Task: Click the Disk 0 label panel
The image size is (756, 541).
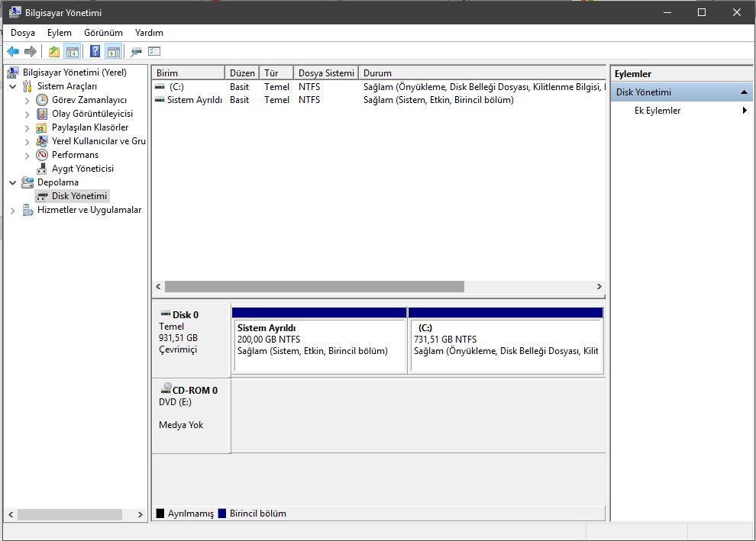Action: tap(191, 340)
